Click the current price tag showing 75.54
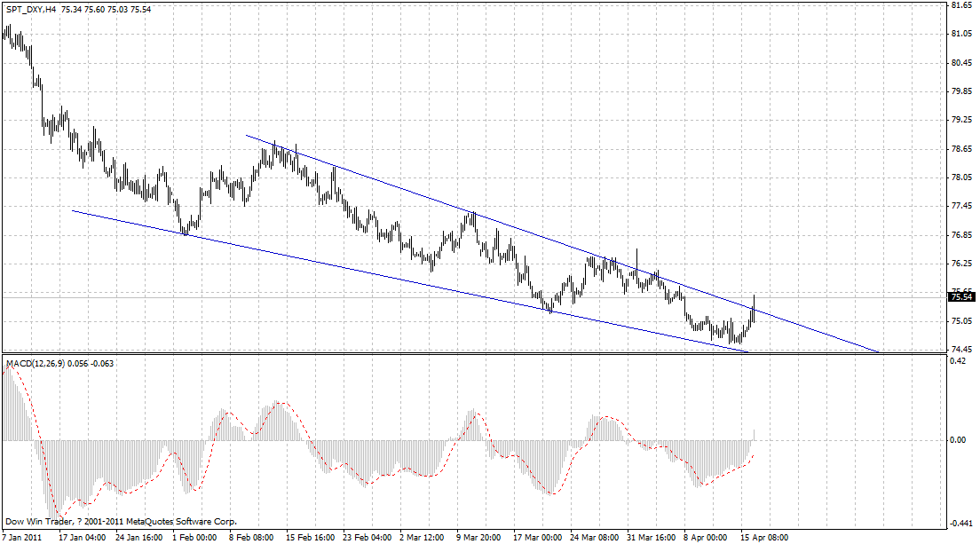 pyautogui.click(x=960, y=296)
